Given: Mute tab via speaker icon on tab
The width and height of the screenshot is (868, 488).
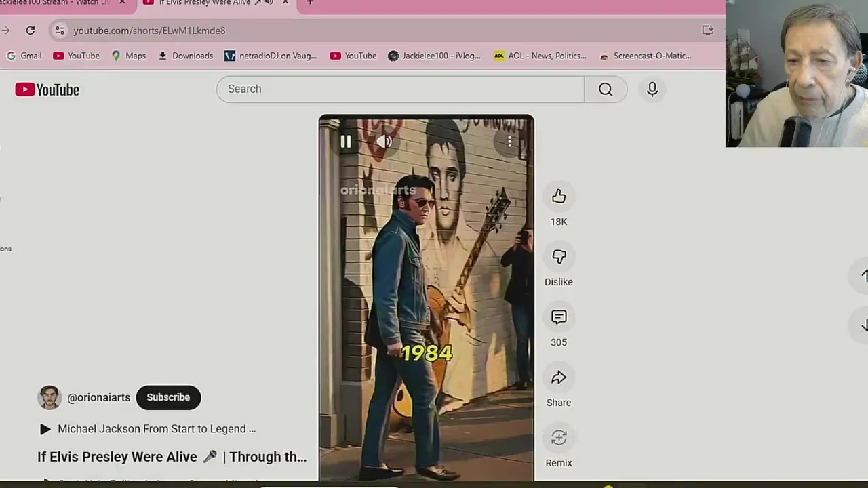Looking at the screenshot, I should pos(269,3).
